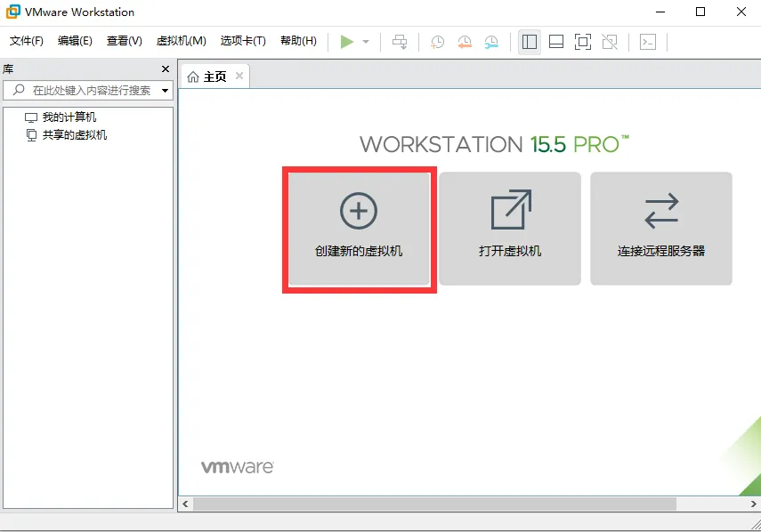
Task: Open the 查看(V) menu
Action: [125, 41]
